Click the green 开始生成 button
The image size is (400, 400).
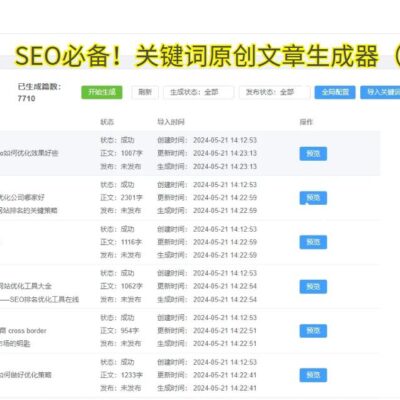(x=102, y=92)
